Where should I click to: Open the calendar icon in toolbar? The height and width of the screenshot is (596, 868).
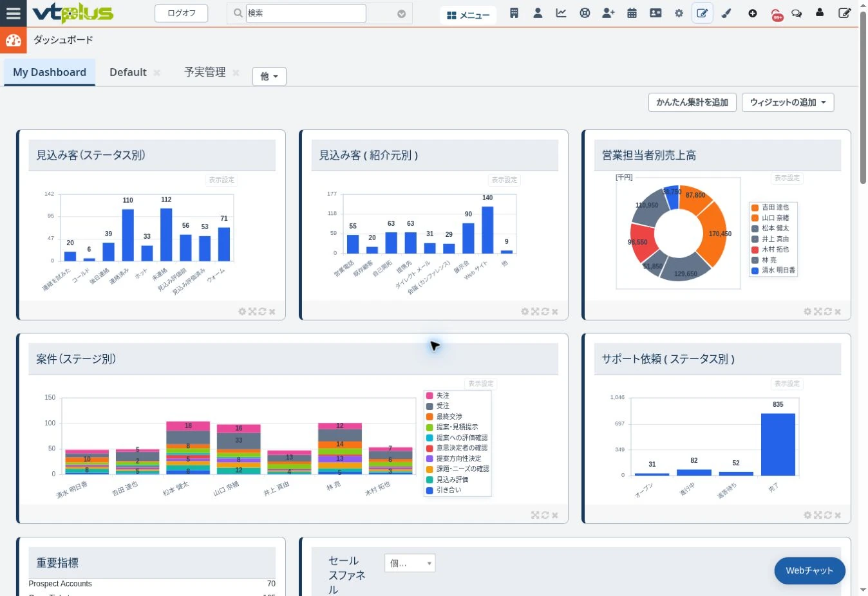(632, 14)
